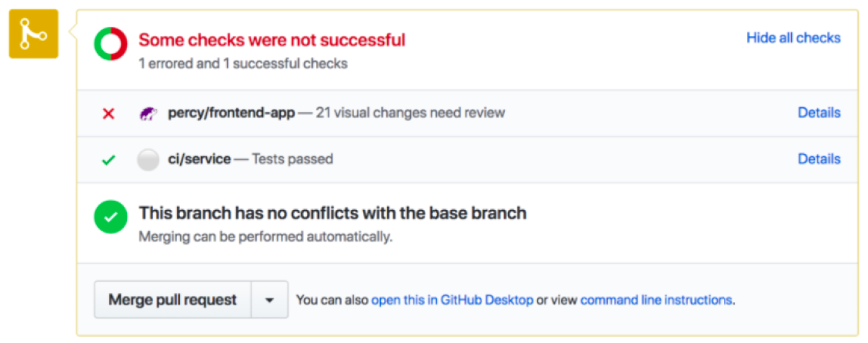
Task: Click the no conflicts with base branch heading
Action: pyautogui.click(x=332, y=213)
